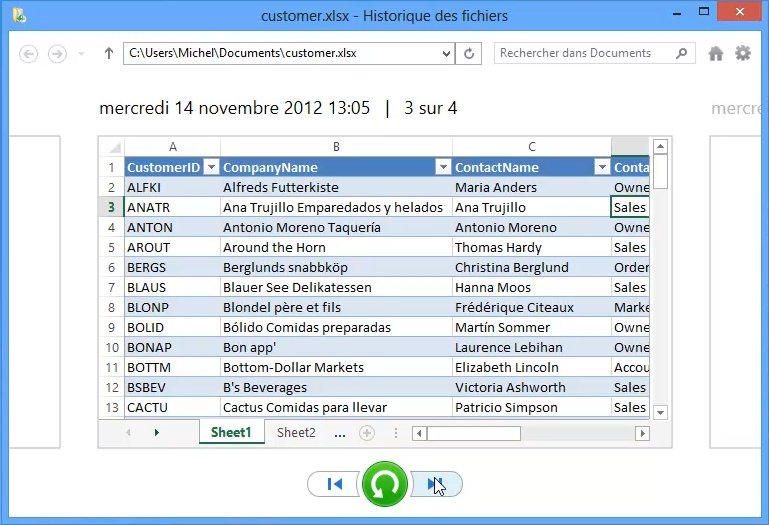Screen dimensions: 769x525
Task: Expand the address bar path history dropdown
Action: (x=445, y=54)
